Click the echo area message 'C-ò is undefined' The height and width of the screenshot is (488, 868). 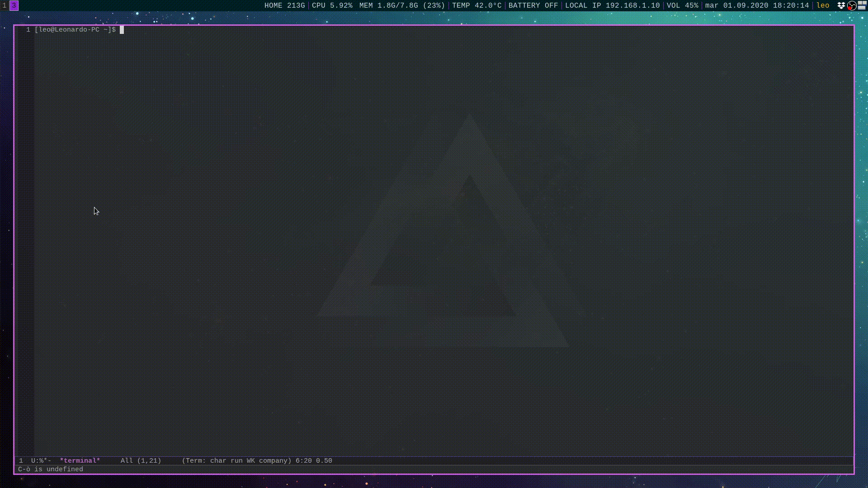coord(51,469)
